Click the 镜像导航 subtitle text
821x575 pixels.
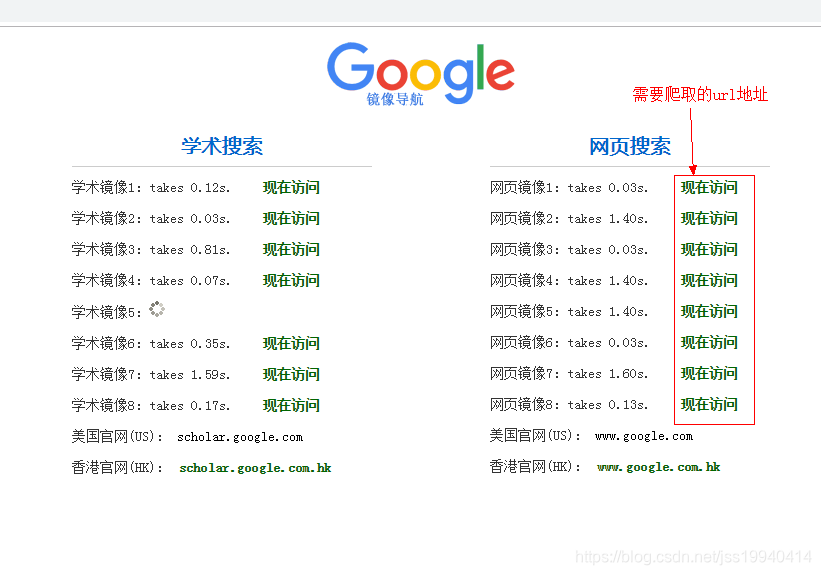click(395, 99)
